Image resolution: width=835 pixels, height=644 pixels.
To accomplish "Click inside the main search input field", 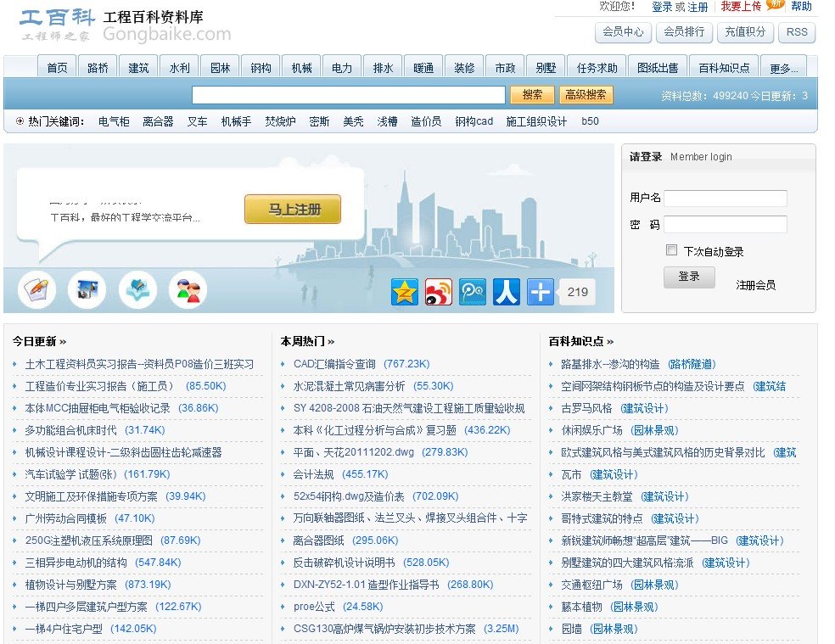I will (348, 95).
